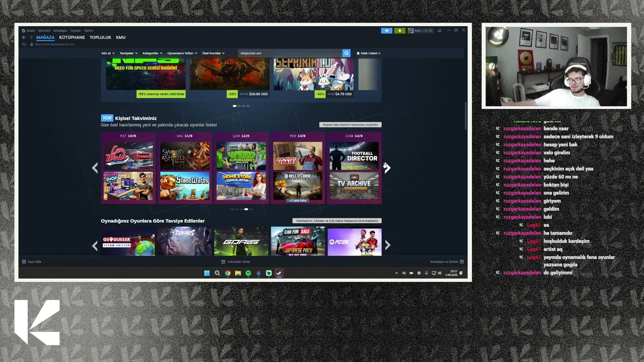Click the Oyun Ekle label
Viewport: 644px width, 362px height.
pos(34,261)
